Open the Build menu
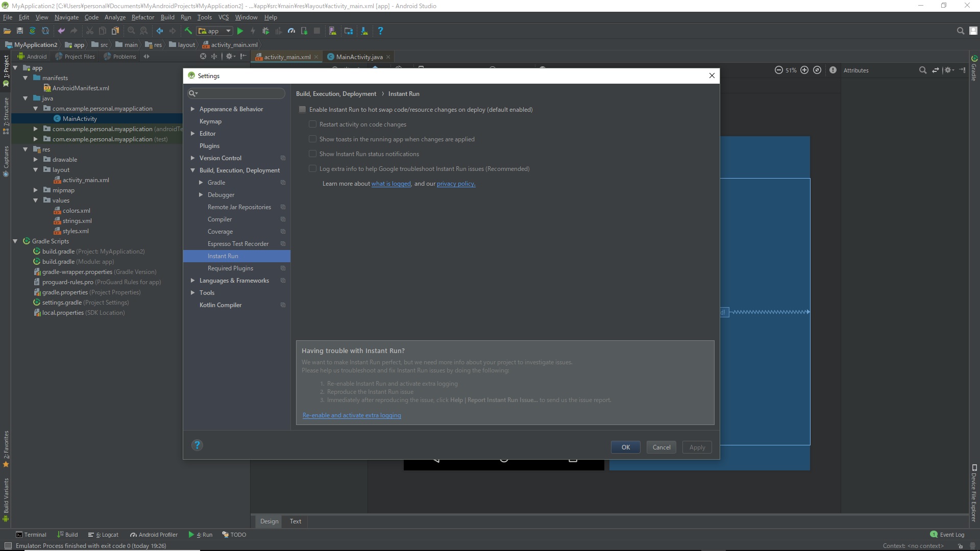The image size is (980, 551). [167, 17]
